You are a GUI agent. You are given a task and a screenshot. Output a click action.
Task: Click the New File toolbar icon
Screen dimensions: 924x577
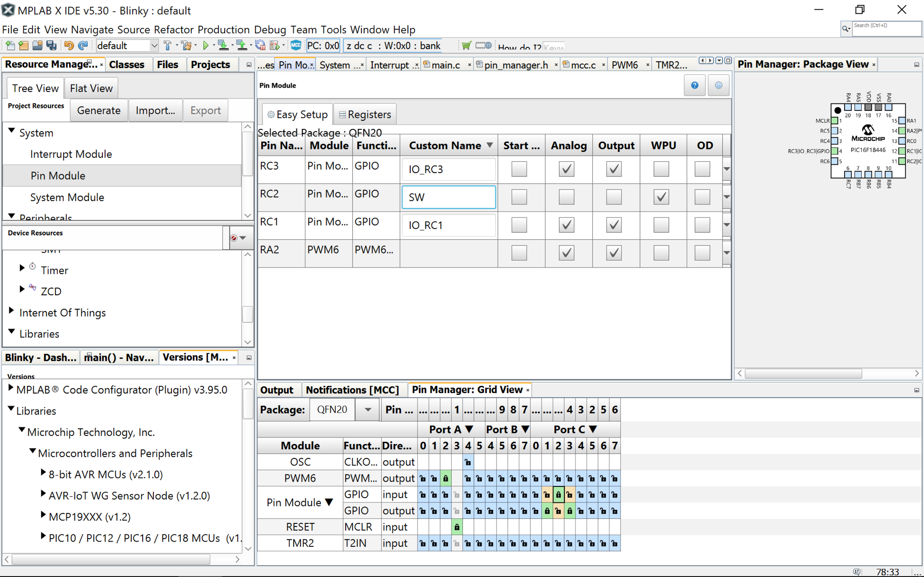click(10, 46)
